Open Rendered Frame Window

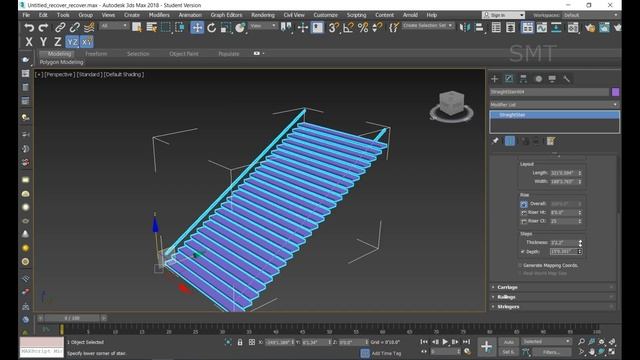coord(604,28)
